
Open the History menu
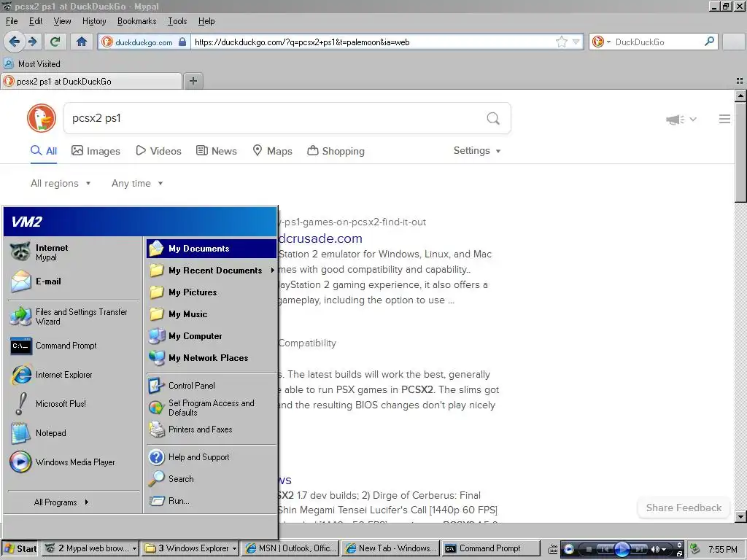point(94,21)
